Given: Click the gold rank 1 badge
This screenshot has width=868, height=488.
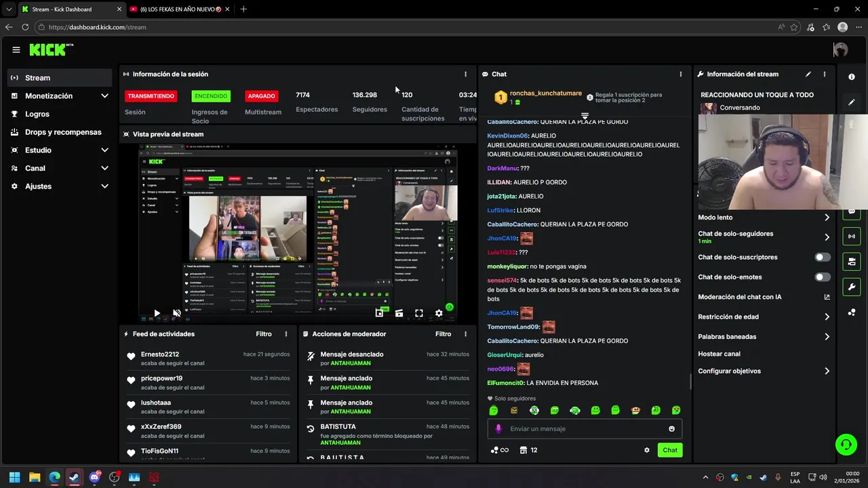Looking at the screenshot, I should (500, 98).
